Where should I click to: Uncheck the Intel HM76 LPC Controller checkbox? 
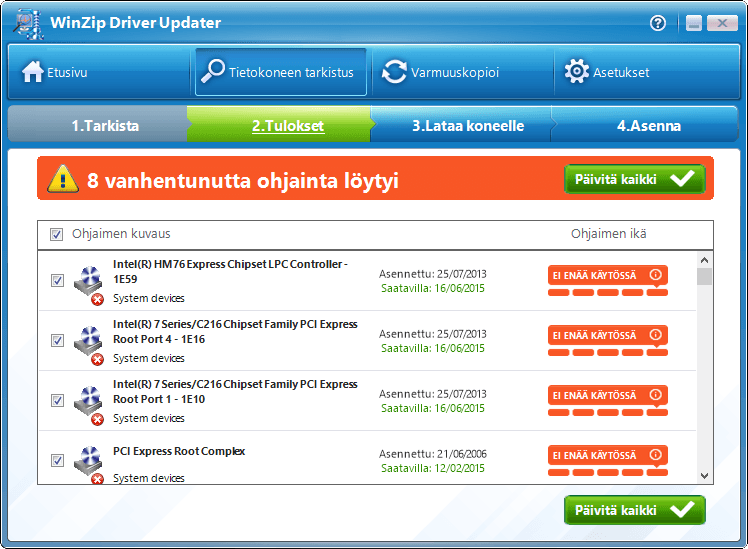click(57, 281)
